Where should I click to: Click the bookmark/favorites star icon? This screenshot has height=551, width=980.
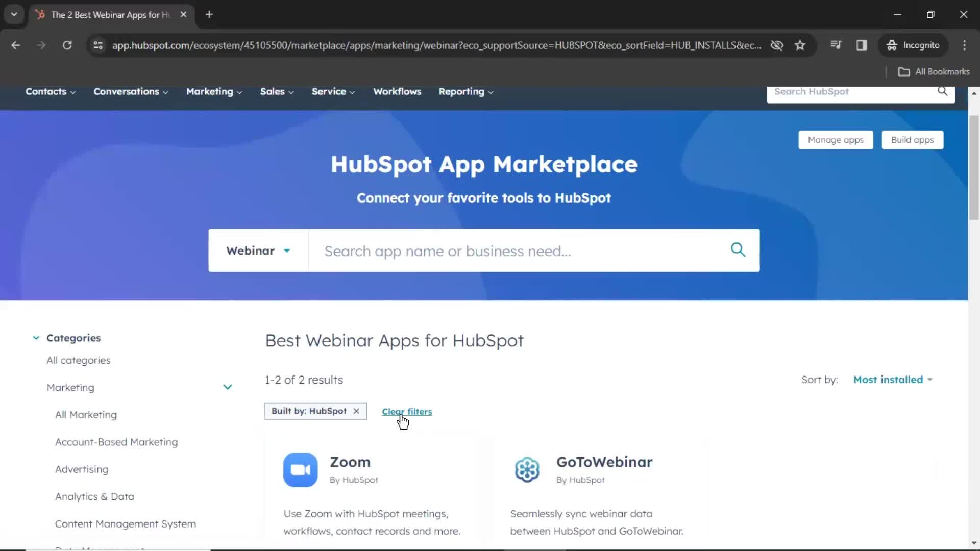(x=801, y=45)
